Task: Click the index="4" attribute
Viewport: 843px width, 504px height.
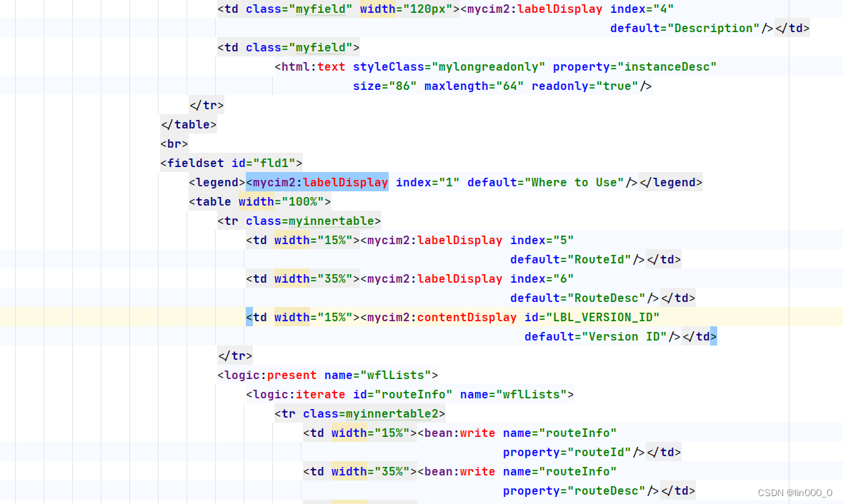Action: [x=642, y=9]
